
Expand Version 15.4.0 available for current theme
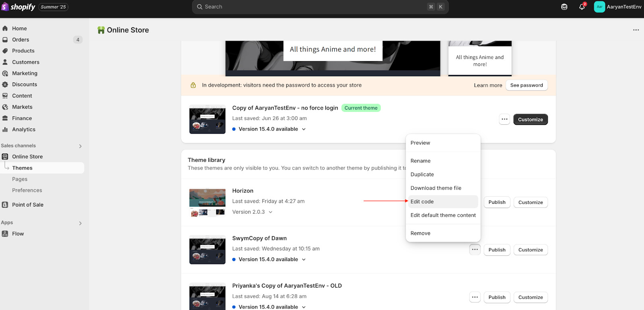(304, 129)
